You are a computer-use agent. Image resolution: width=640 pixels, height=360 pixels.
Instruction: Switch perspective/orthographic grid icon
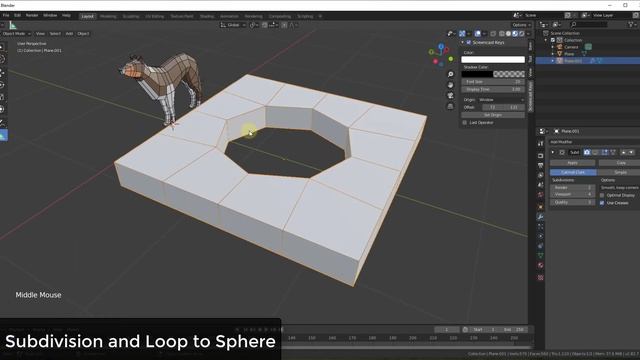450,106
